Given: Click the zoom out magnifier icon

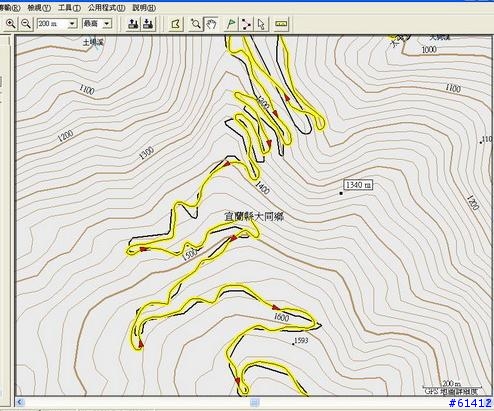Looking at the screenshot, I should tap(26, 24).
